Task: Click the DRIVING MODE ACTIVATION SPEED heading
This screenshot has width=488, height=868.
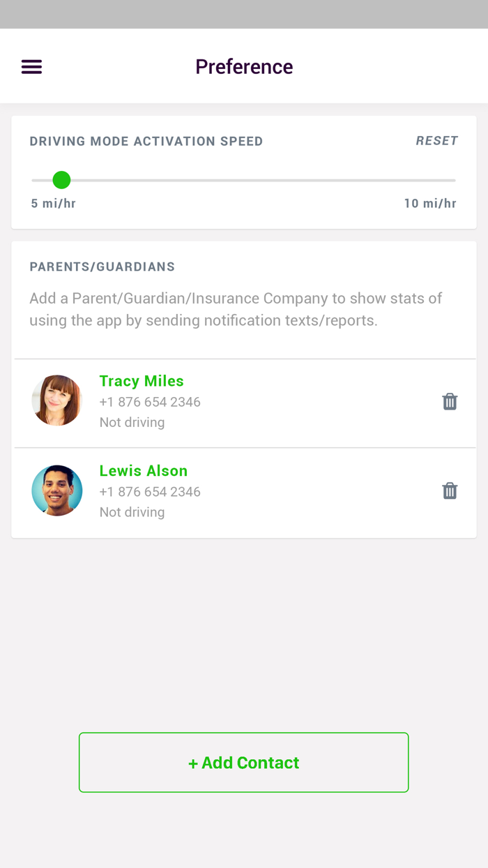Action: (x=146, y=141)
